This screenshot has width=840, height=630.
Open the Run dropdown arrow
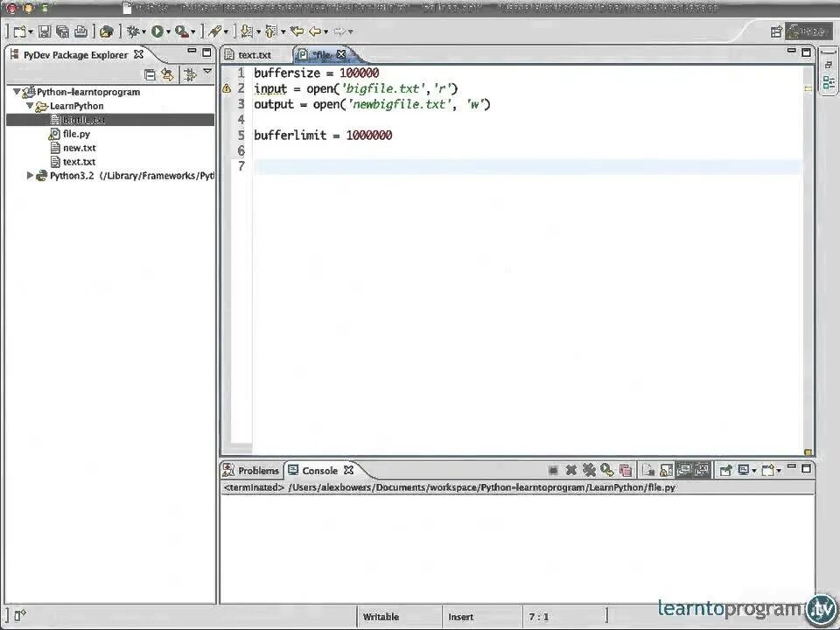tap(168, 32)
